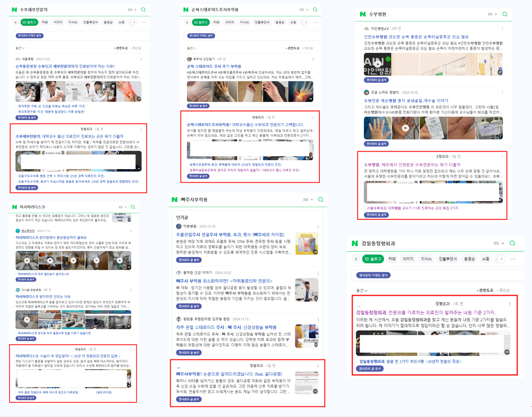Select 관련도순 sort in 수부세부전문의 panel
The image size is (532, 417).
point(122,48)
